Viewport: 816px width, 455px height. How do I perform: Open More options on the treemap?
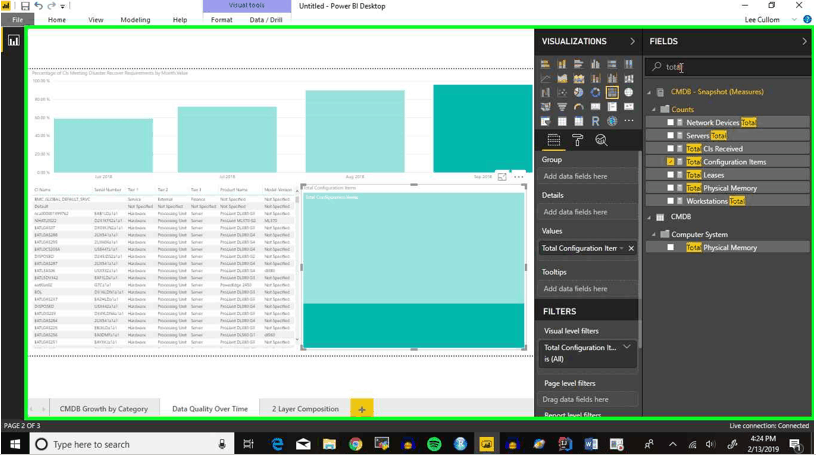click(x=519, y=177)
